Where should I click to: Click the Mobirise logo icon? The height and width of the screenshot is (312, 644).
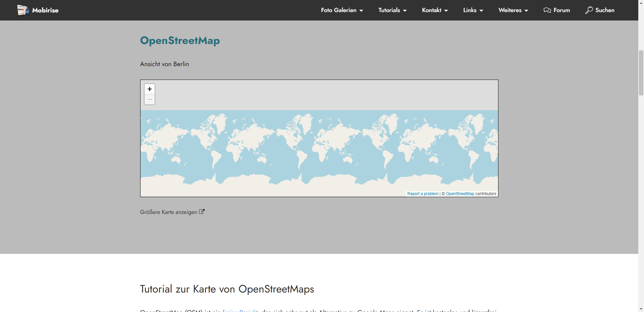pos(23,10)
